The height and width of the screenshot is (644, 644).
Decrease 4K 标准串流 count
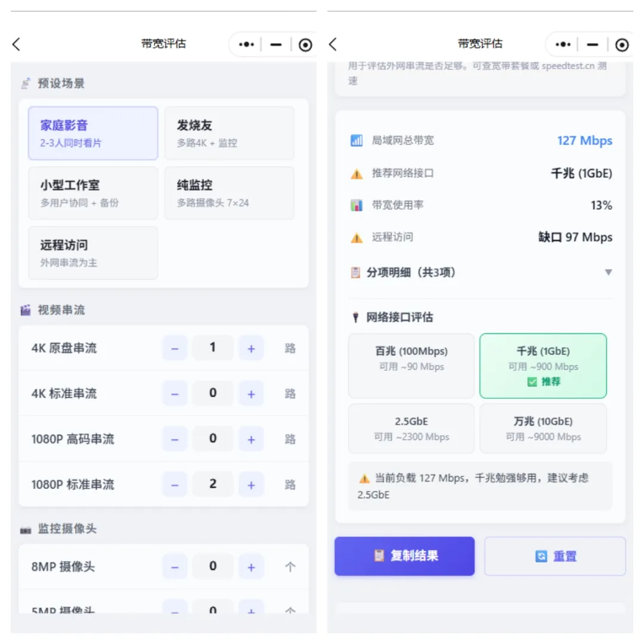click(175, 394)
